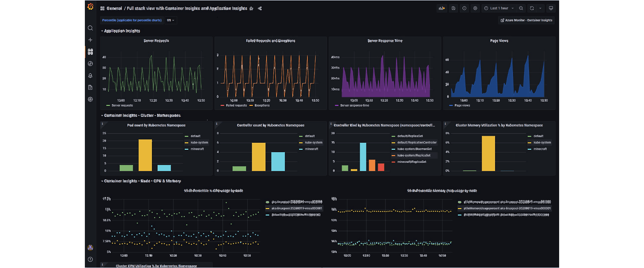Open the Dashboards menu in sidebar

coord(90,52)
